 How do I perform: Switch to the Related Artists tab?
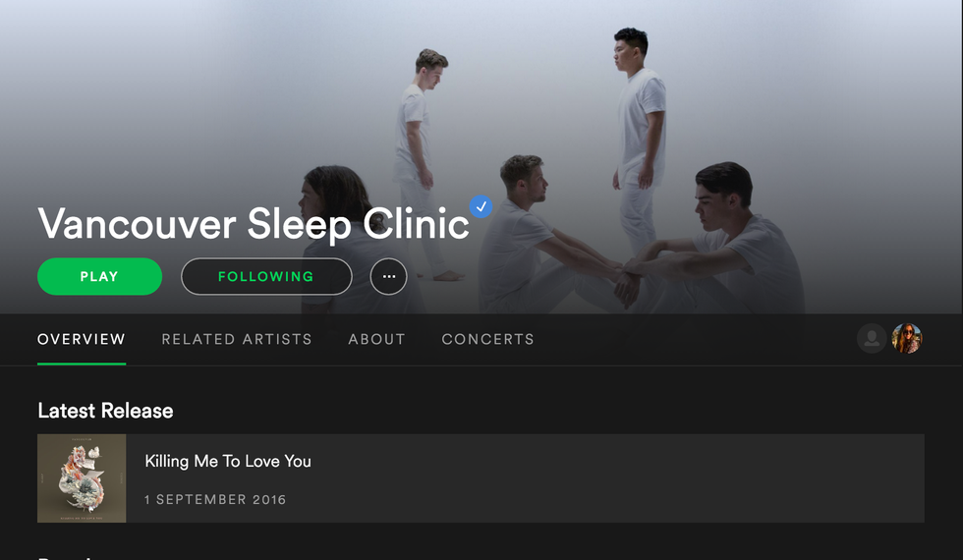[237, 339]
